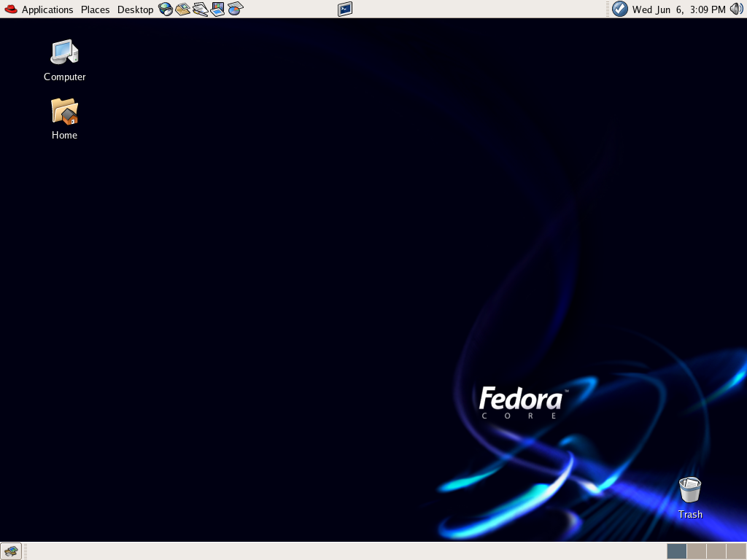
Task: Switch to the fourth workspace in switcher
Action: (736, 551)
